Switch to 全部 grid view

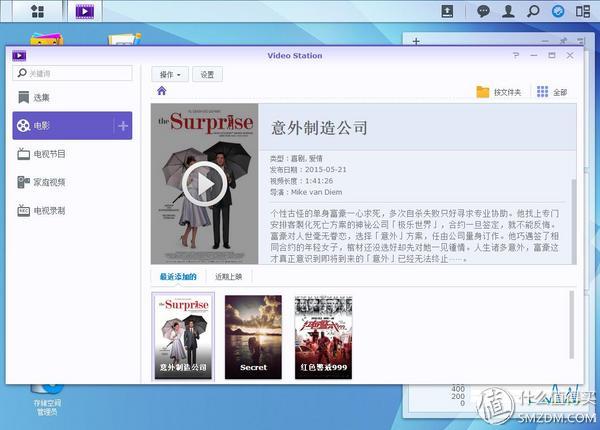coord(551,92)
